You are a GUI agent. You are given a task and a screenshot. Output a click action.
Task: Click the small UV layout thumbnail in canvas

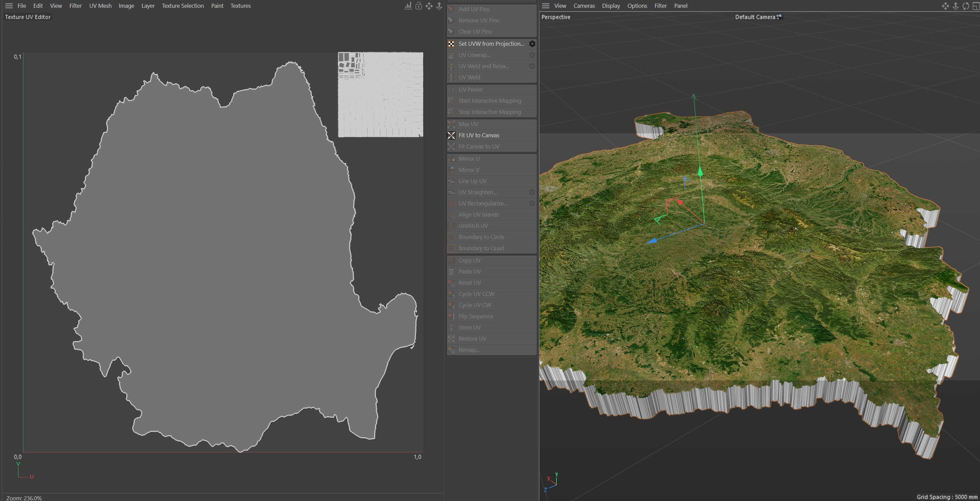coord(380,94)
